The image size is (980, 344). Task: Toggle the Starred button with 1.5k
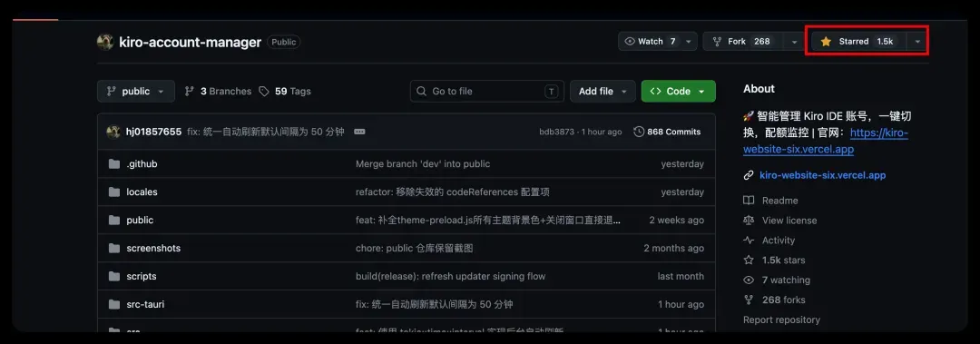click(x=859, y=41)
